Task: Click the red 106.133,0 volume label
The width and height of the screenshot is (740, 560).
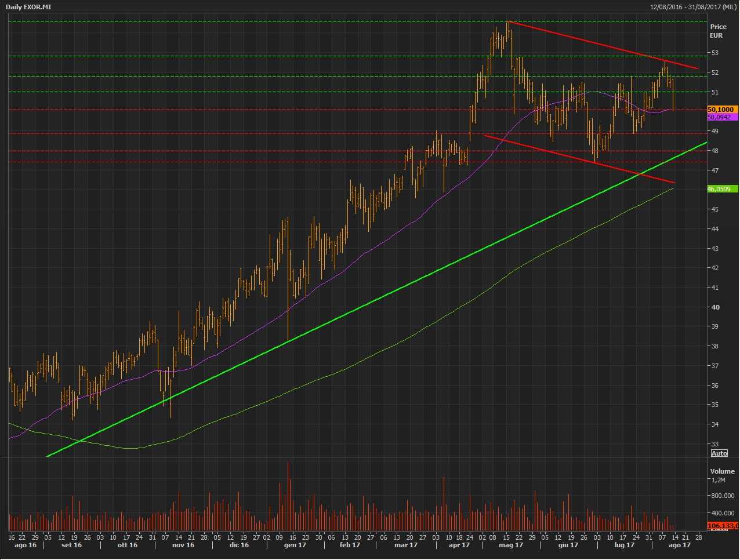Action: [723, 526]
